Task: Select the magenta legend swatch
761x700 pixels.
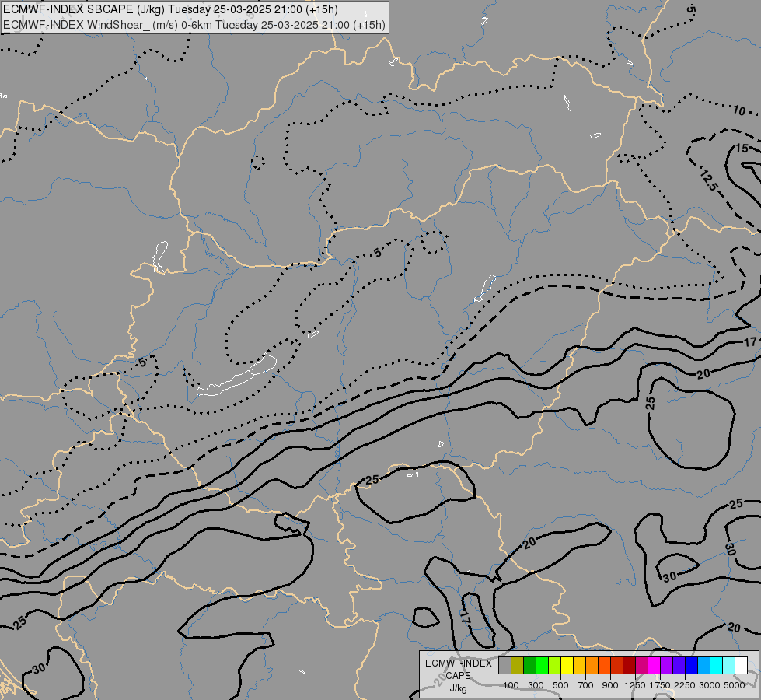Action: 654,665
